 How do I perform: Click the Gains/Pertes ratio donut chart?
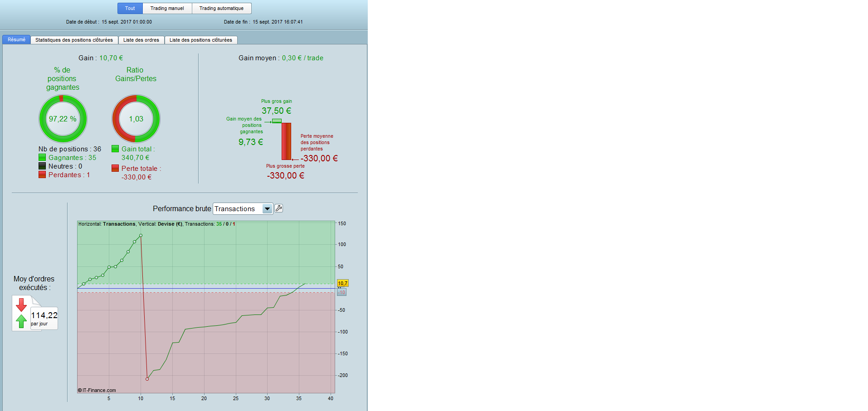point(136,119)
